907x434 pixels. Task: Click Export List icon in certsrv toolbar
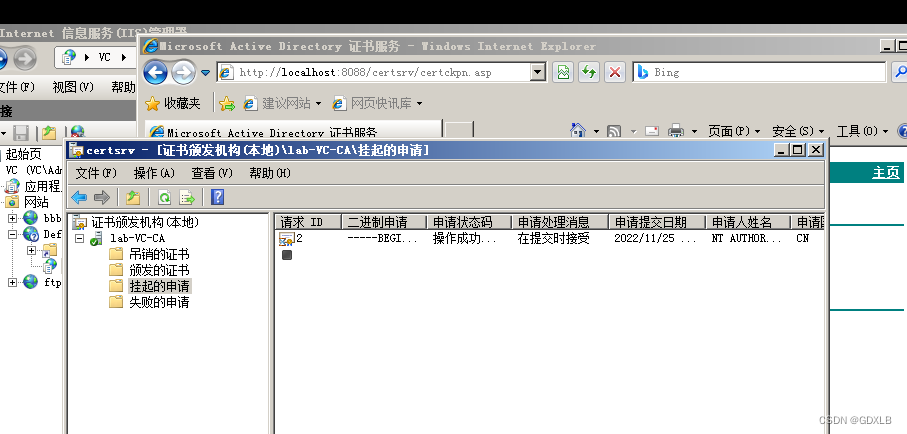pos(187,198)
